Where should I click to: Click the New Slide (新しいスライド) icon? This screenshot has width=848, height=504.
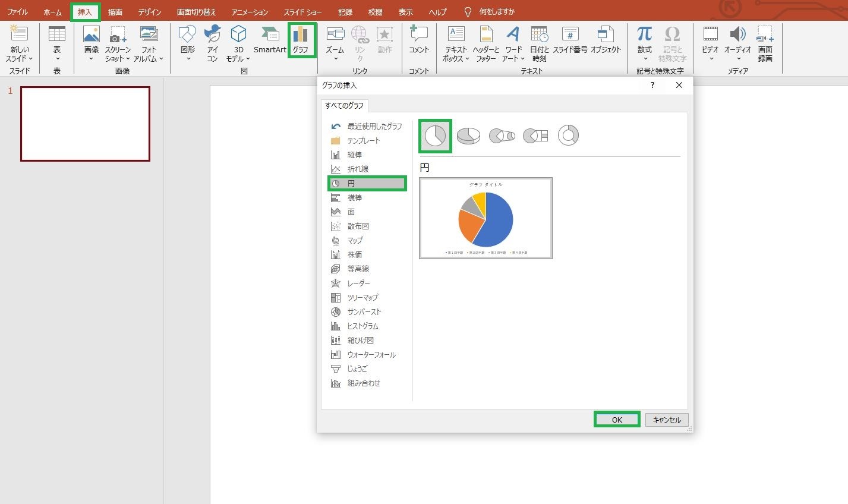coord(19,34)
